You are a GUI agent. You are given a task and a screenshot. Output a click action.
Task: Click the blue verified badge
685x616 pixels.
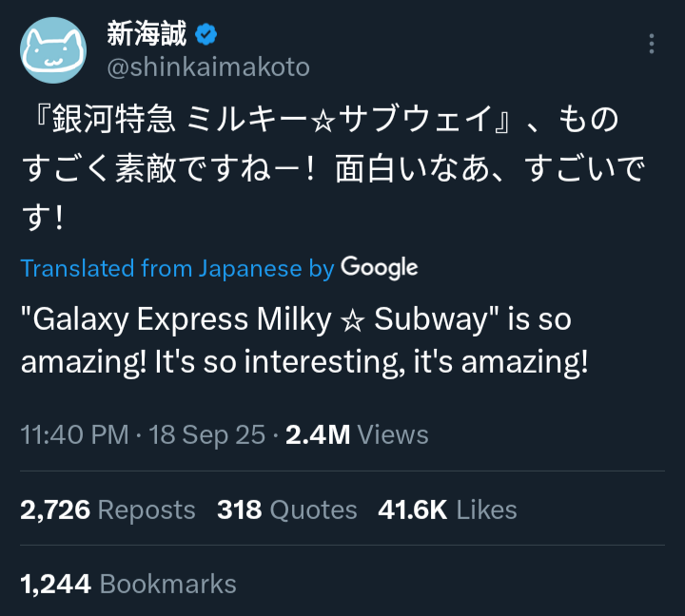point(206,35)
